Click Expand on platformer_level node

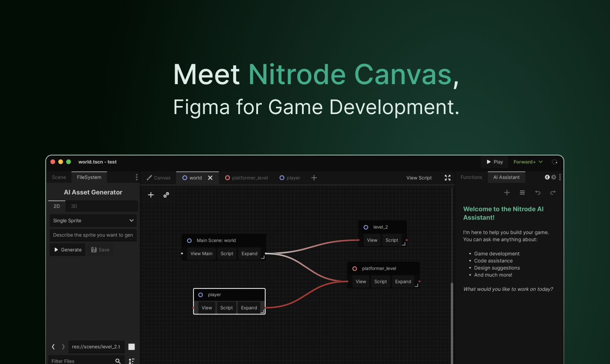(403, 282)
